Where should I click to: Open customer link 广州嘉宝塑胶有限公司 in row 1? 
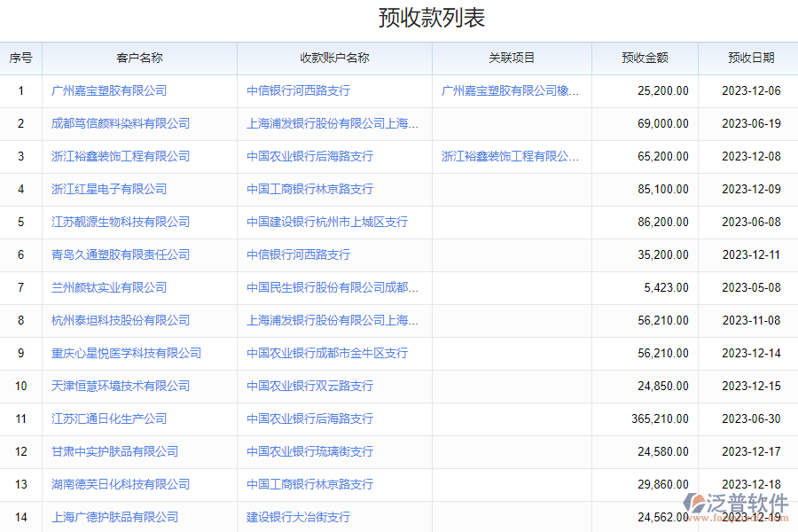tap(109, 90)
